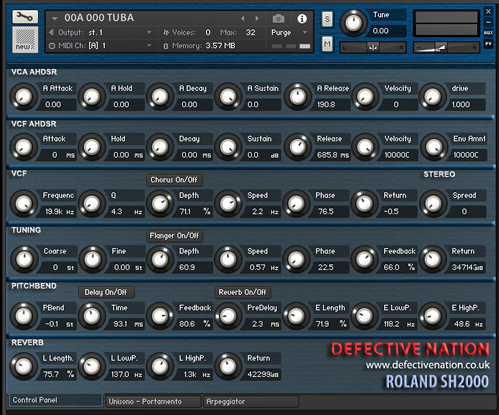Click the Stereo Spread knob
The height and width of the screenshot is (415, 499).
tap(433, 204)
